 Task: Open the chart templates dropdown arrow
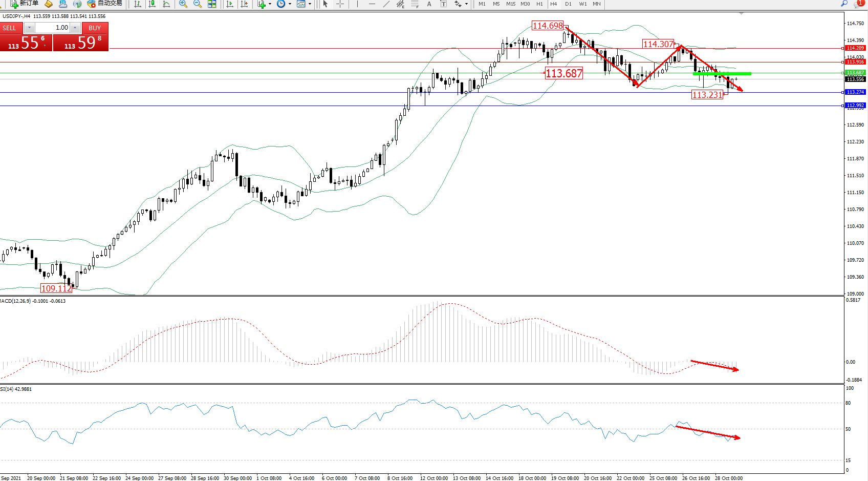coord(310,4)
